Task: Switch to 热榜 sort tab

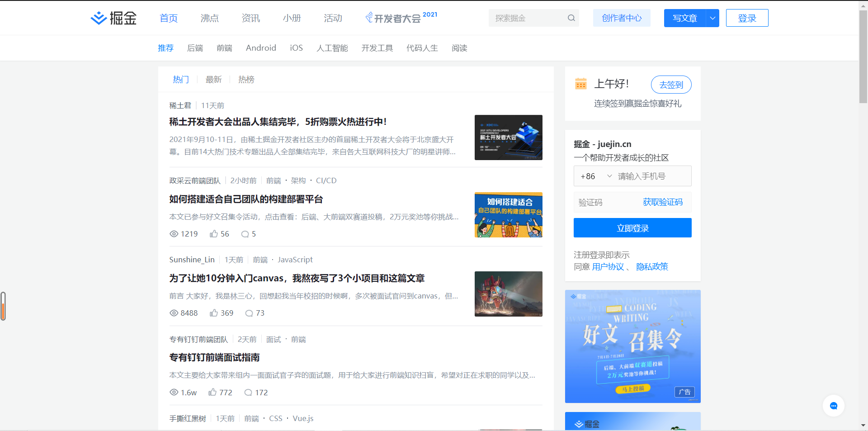Action: pyautogui.click(x=246, y=80)
